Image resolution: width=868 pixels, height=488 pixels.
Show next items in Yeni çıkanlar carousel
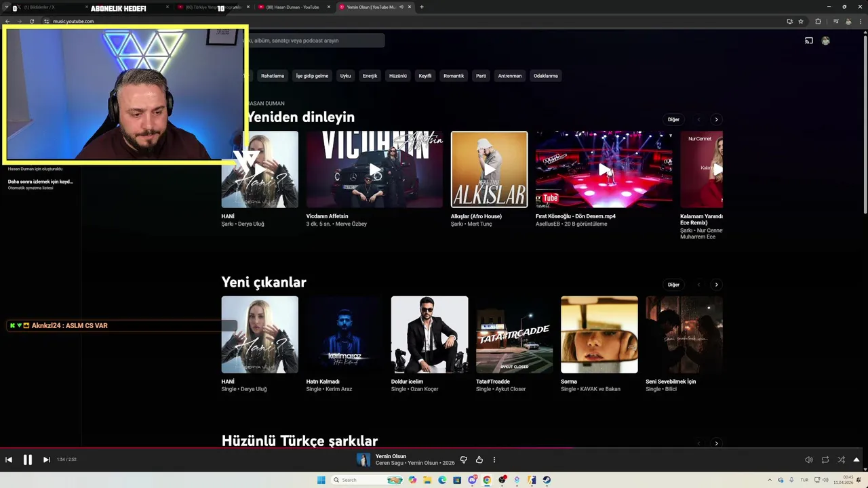[716, 285]
